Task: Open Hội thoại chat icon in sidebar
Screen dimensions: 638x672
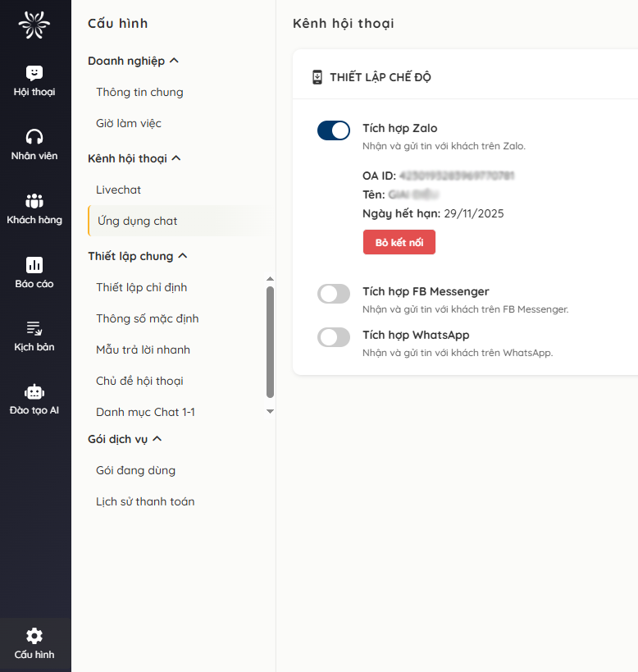Action: 34,74
